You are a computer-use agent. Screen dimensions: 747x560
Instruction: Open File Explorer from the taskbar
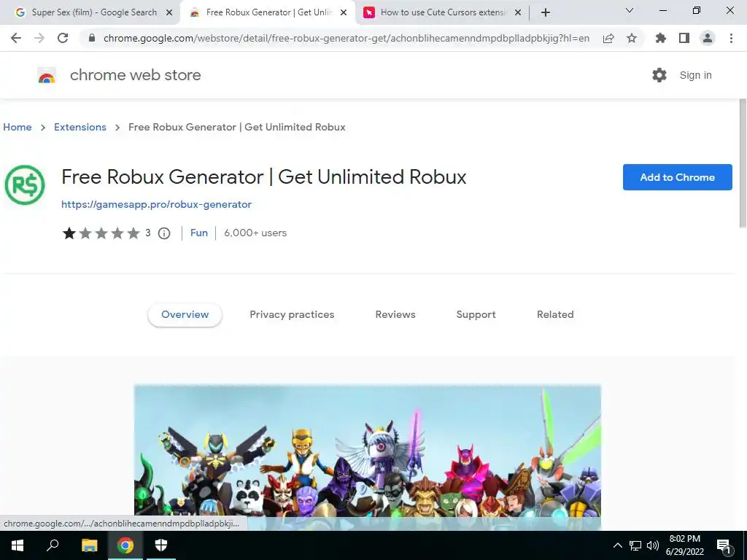point(89,545)
